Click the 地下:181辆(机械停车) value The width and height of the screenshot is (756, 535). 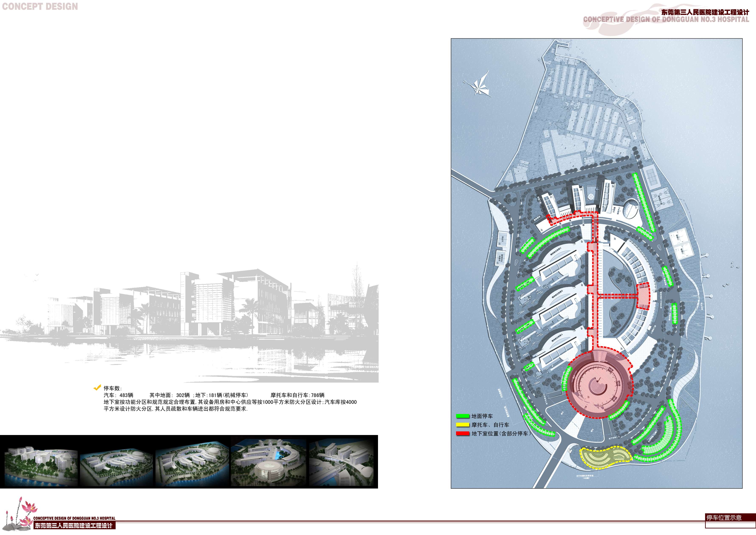pyautogui.click(x=222, y=395)
